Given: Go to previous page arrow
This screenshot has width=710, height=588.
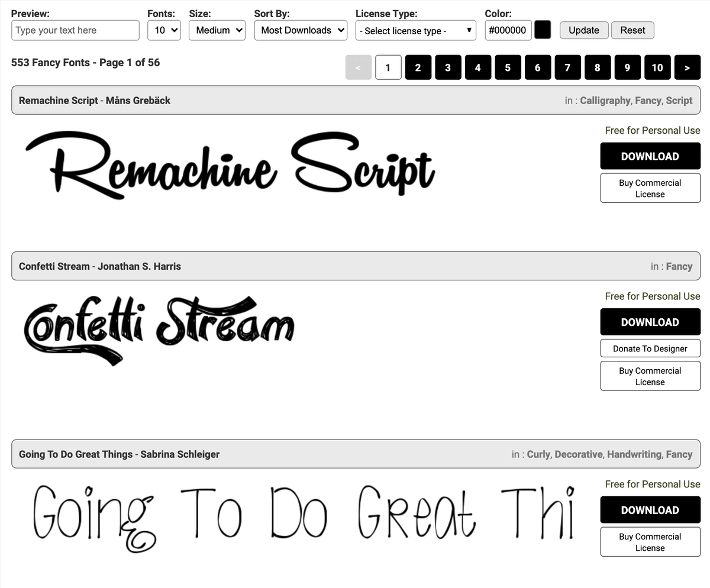Looking at the screenshot, I should click(x=359, y=67).
